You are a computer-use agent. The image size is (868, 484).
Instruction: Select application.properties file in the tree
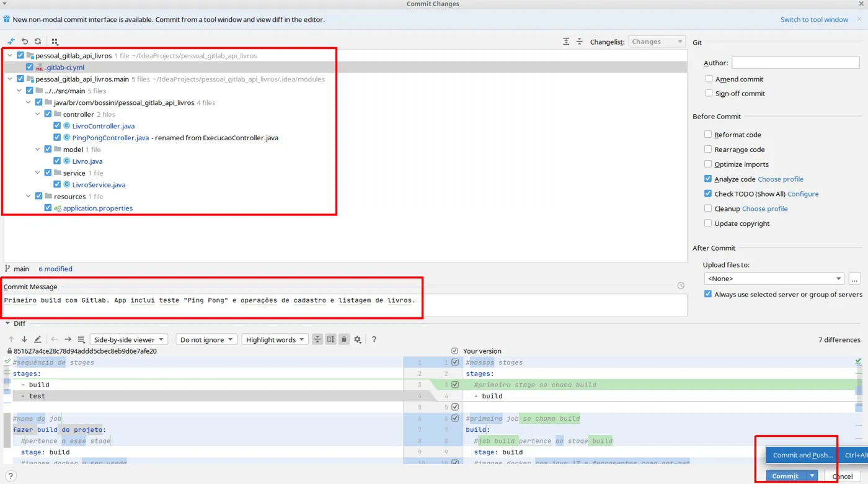[x=98, y=208]
